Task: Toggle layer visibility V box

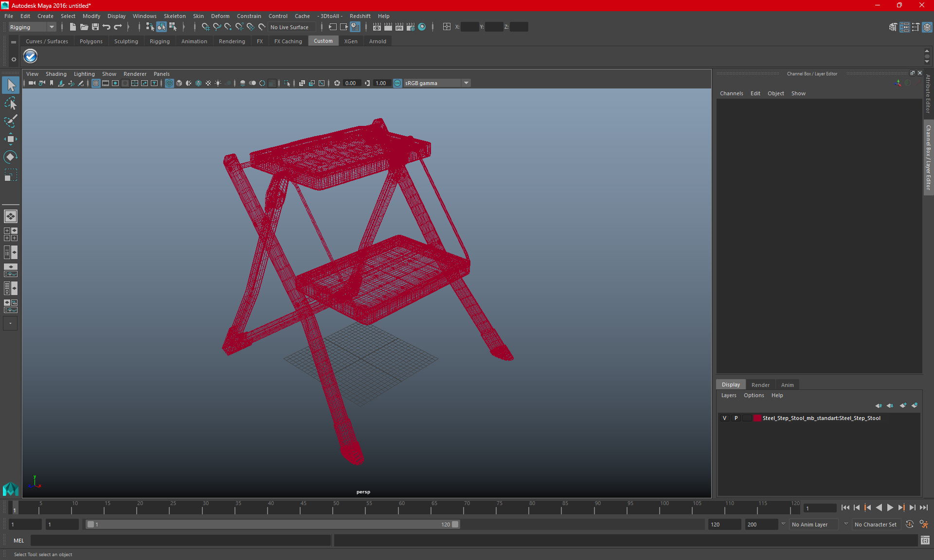Action: coord(724,418)
